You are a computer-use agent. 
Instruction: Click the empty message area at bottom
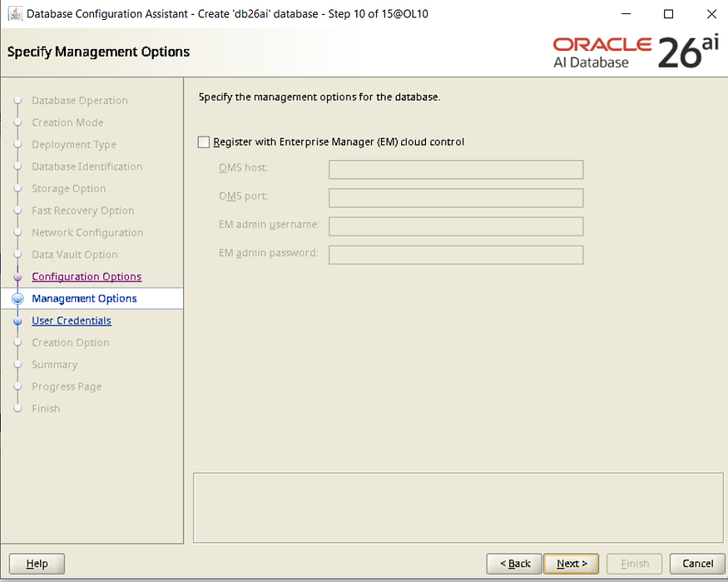click(x=458, y=508)
